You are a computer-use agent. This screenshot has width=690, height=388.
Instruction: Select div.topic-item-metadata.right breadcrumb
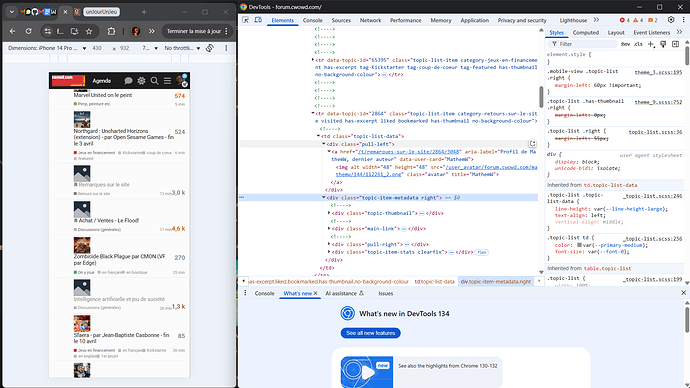[x=495, y=282]
